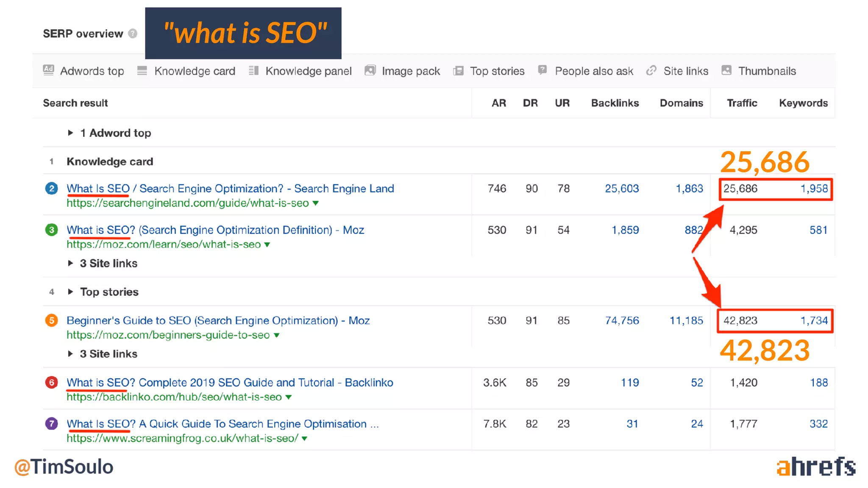Image resolution: width=868 pixels, height=488 pixels.
Task: Click the Keywords column header
Action: (x=803, y=103)
